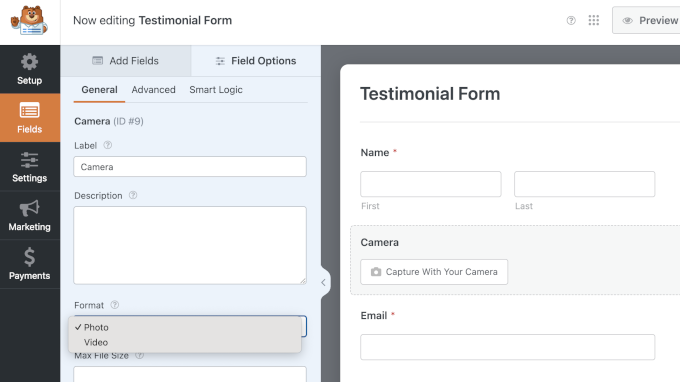Click the Capture With Your Camera button

click(434, 272)
